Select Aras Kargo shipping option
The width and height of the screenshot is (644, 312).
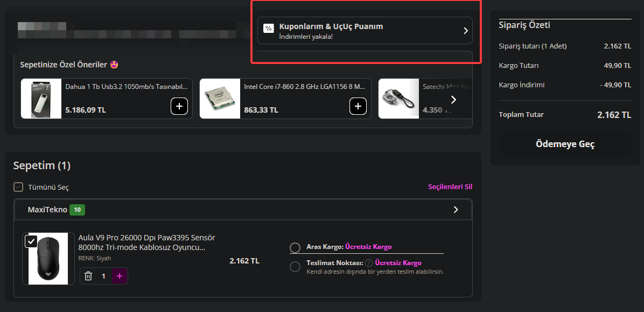295,248
